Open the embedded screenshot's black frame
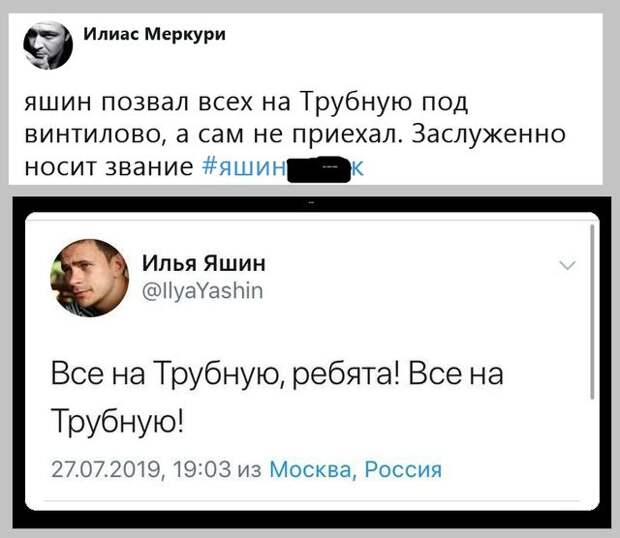 (x=312, y=362)
